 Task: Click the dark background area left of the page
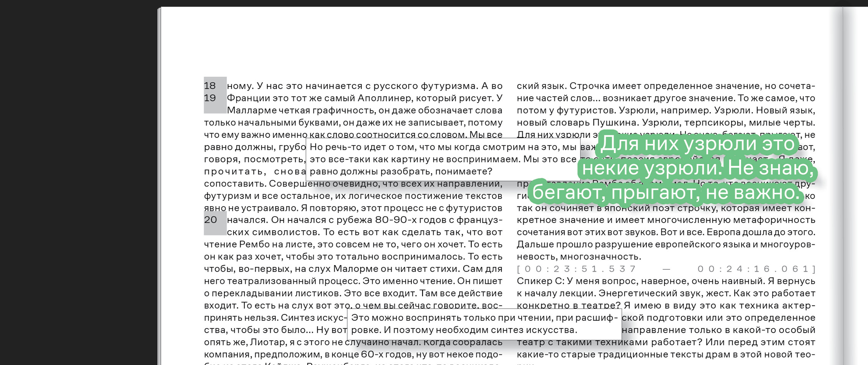tap(77, 182)
